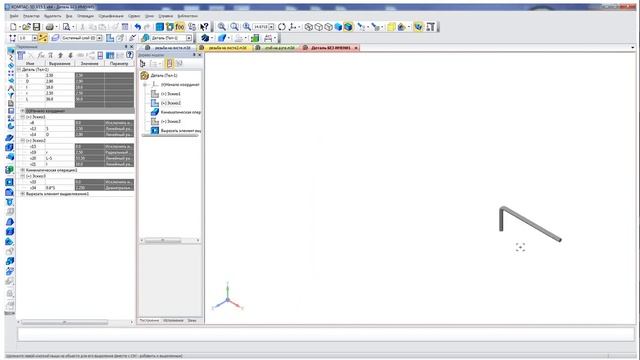640x360 pixels.
Task: Pin the Variables panel with pushpin
Action: [126, 47]
